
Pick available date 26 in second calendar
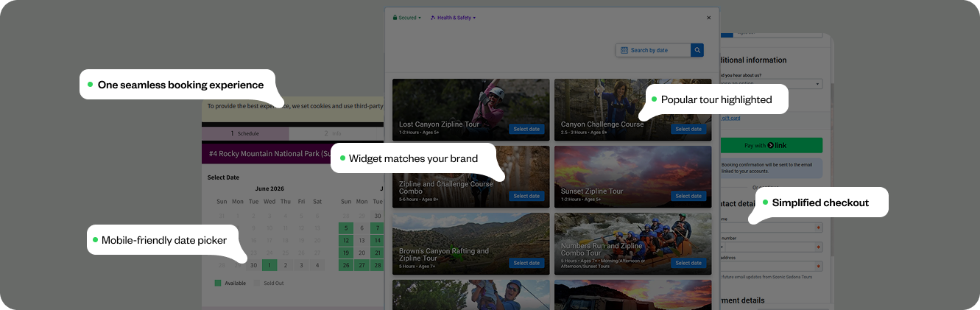tap(346, 265)
